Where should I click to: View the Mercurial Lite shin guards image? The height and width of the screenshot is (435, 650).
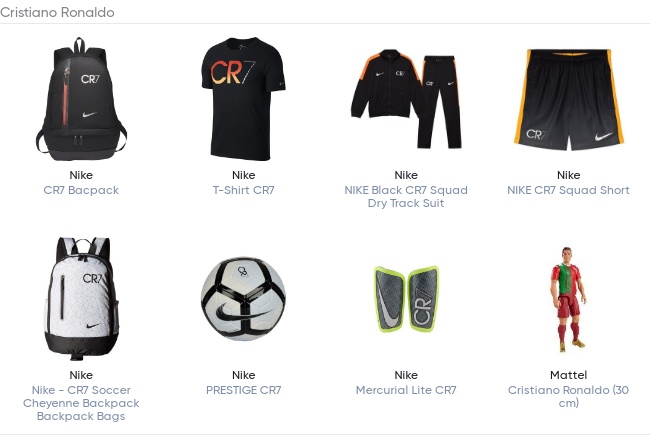point(406,299)
